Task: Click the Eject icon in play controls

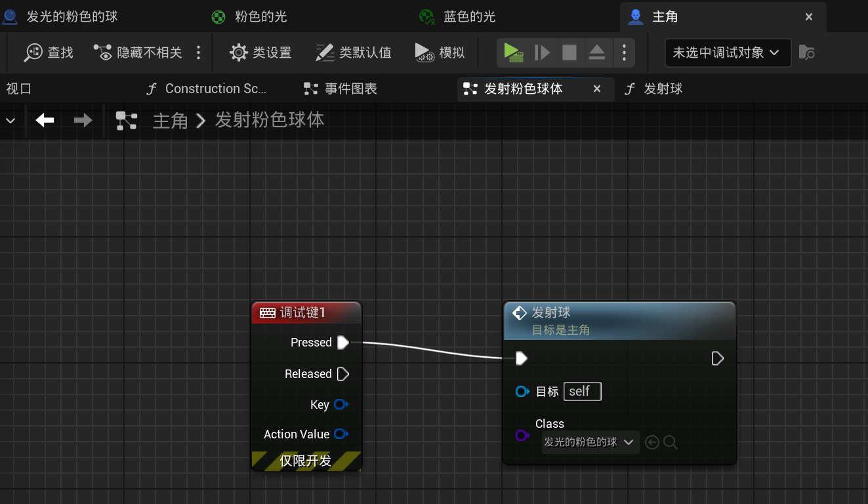Action: (596, 52)
